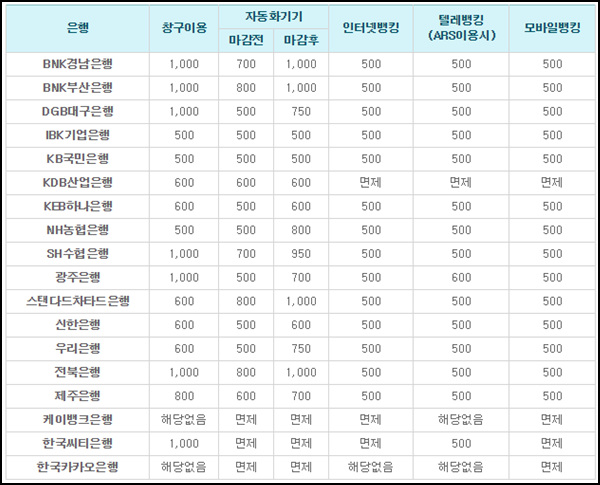Click 광주은행 텔레뱅킹 value 600
600x485 pixels.
tap(461, 278)
